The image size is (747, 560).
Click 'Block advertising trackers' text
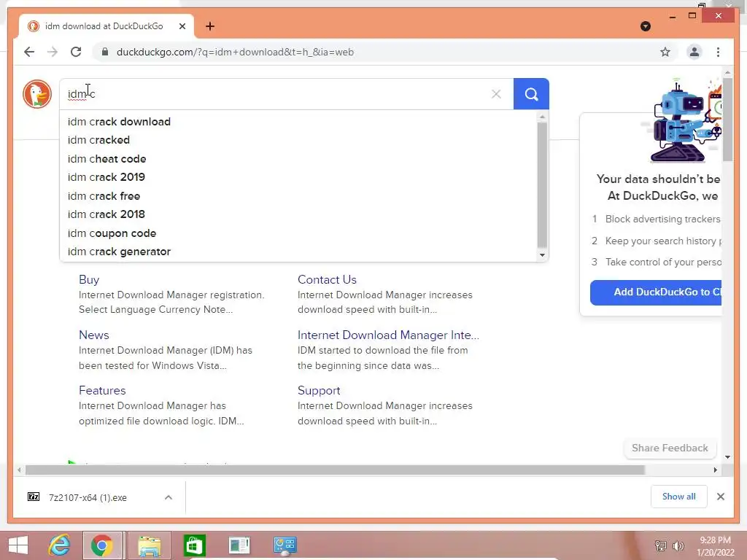click(662, 219)
